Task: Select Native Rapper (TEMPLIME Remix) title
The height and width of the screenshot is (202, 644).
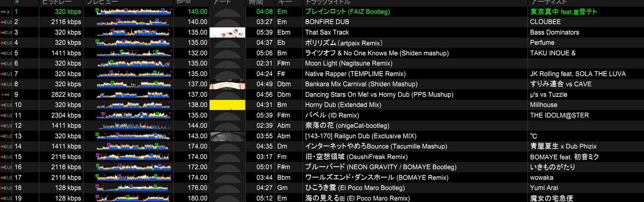Action: (x=355, y=74)
